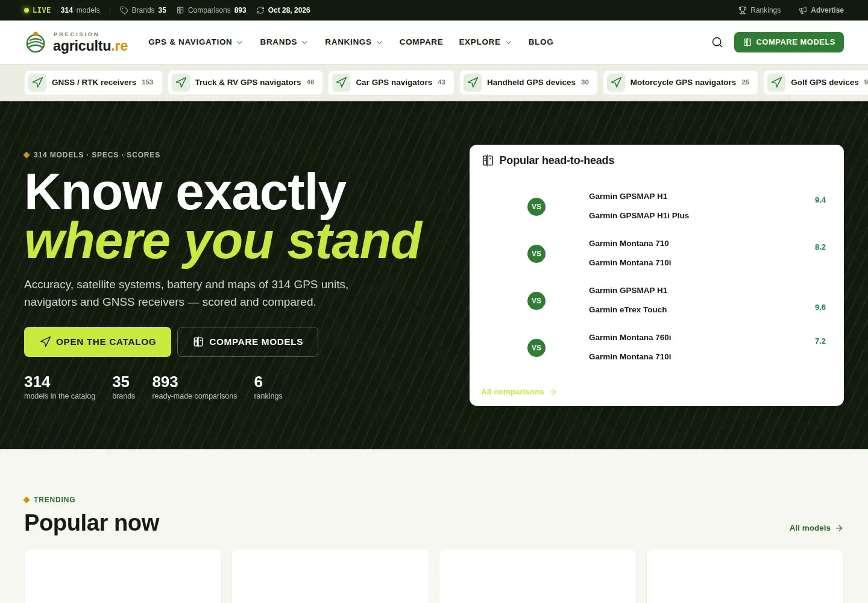The height and width of the screenshot is (603, 868).
Task: Go to the Blog page
Action: pos(541,42)
